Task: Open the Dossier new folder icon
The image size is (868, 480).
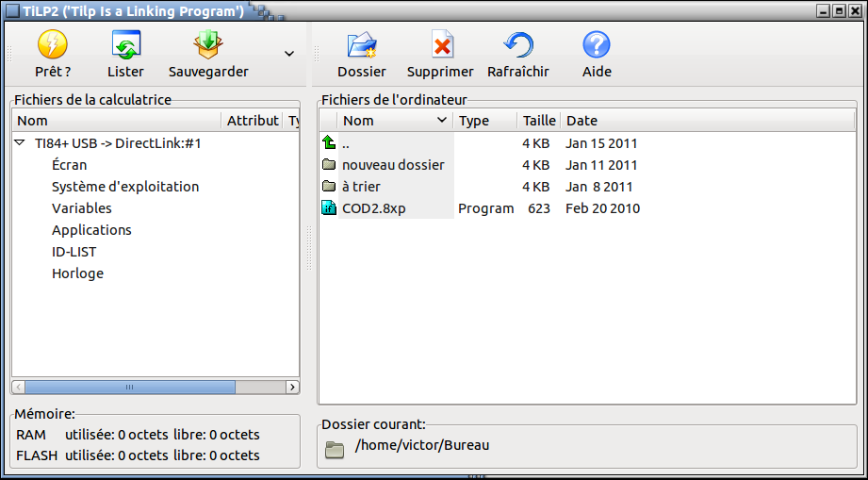Action: pos(362,45)
